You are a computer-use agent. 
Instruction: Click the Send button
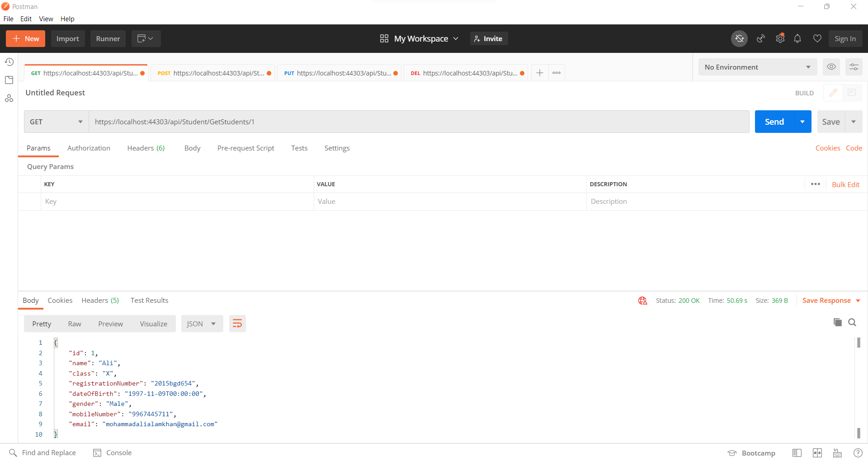tap(774, 121)
